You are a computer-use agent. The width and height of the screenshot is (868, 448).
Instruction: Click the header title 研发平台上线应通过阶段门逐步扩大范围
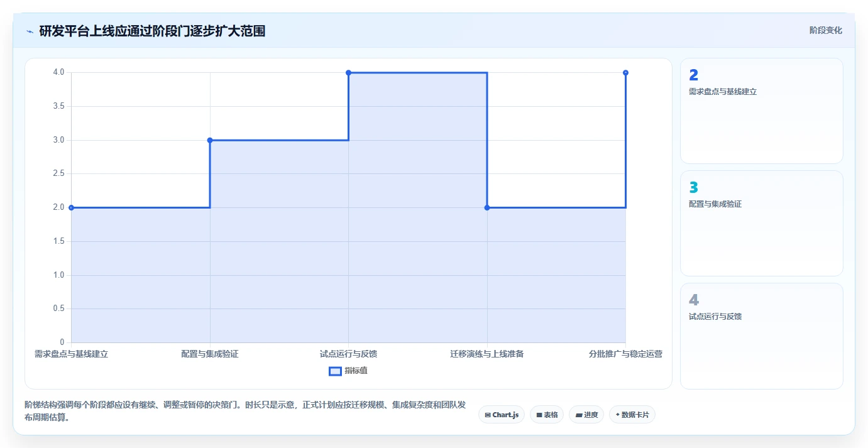pyautogui.click(x=152, y=31)
